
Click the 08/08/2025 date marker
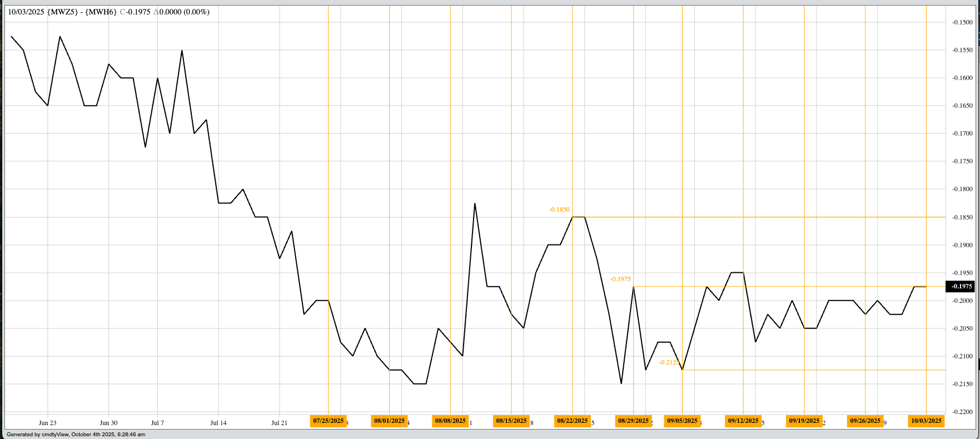coord(450,421)
